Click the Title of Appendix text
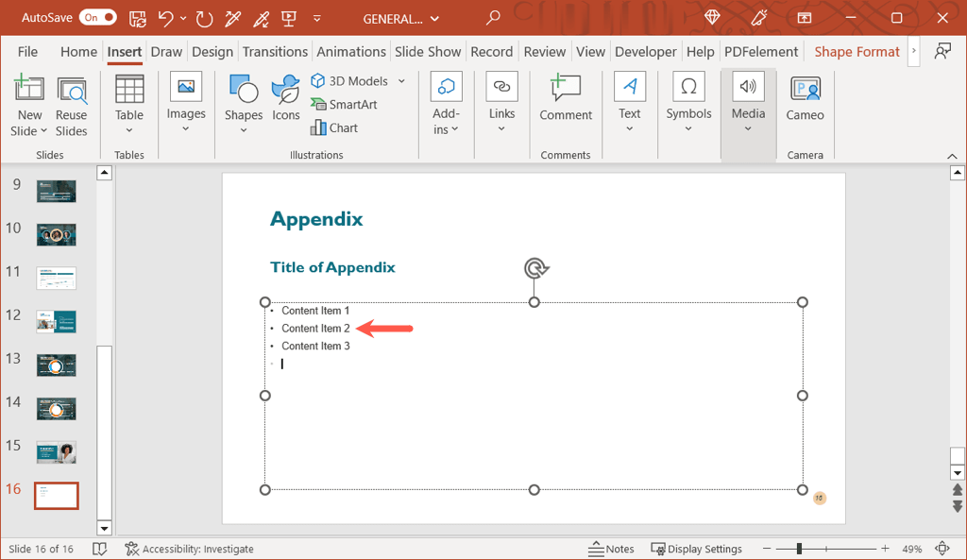 pos(332,267)
